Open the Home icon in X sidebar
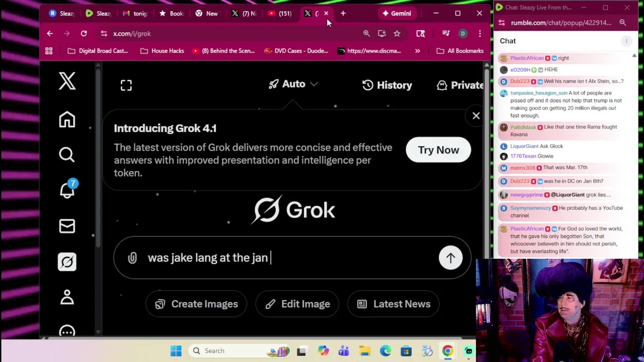Viewport: 644px width, 362px height. click(x=67, y=120)
